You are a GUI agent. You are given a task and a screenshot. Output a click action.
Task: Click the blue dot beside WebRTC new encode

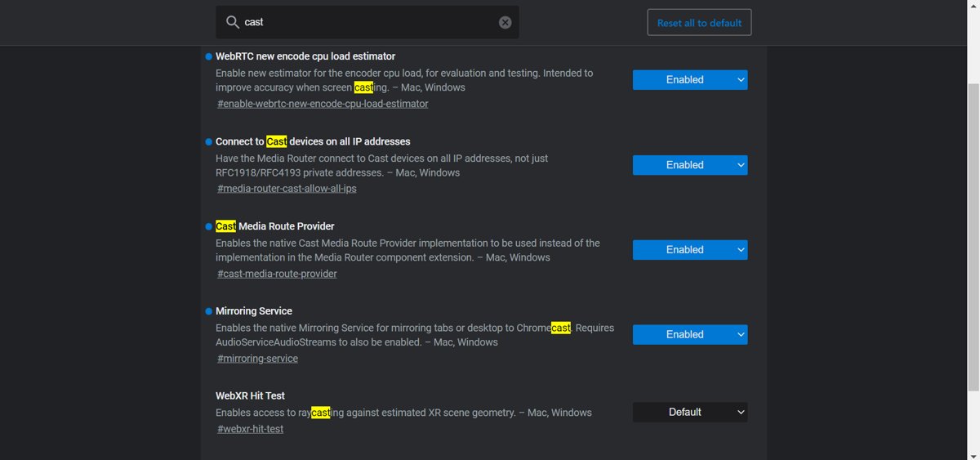[x=208, y=56]
